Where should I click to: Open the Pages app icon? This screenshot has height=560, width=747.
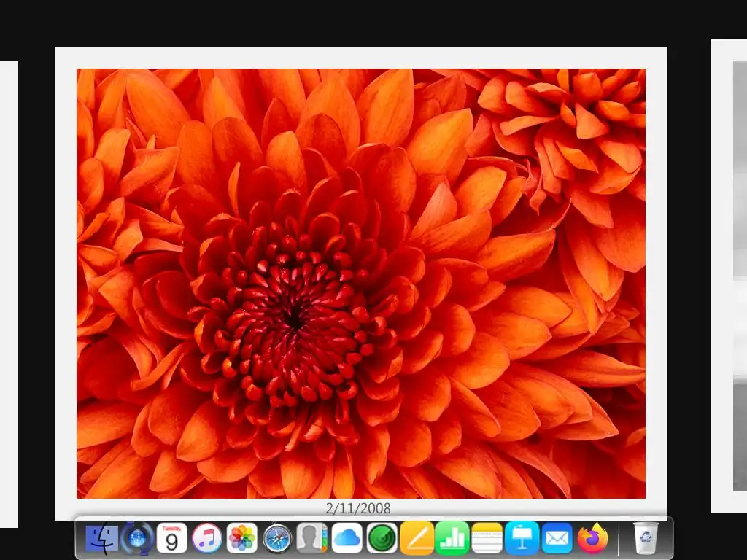pos(417,538)
